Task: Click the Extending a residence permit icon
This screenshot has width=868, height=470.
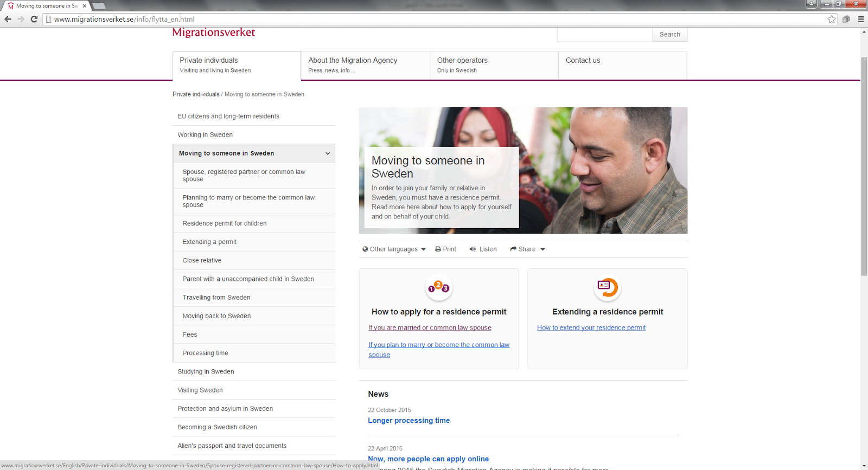Action: pos(607,288)
